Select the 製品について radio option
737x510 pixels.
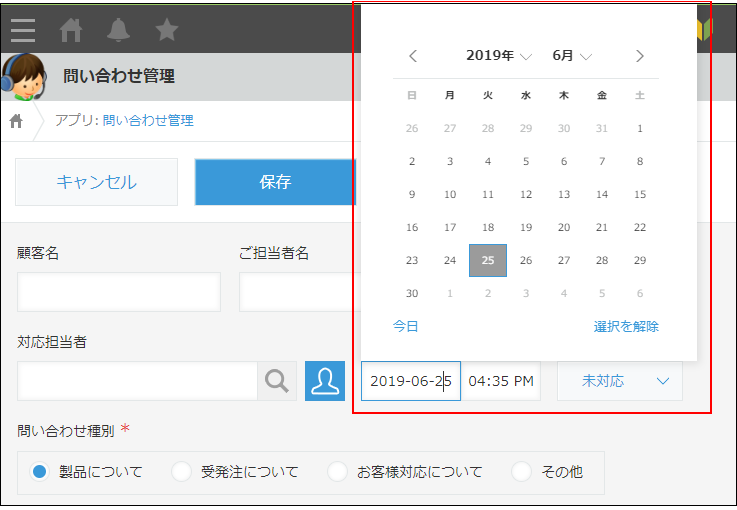click(x=39, y=471)
